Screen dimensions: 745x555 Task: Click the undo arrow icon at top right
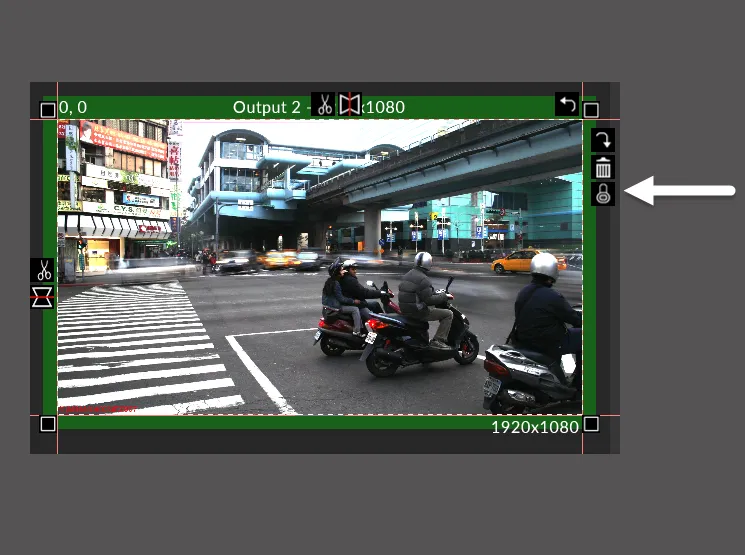[x=567, y=104]
